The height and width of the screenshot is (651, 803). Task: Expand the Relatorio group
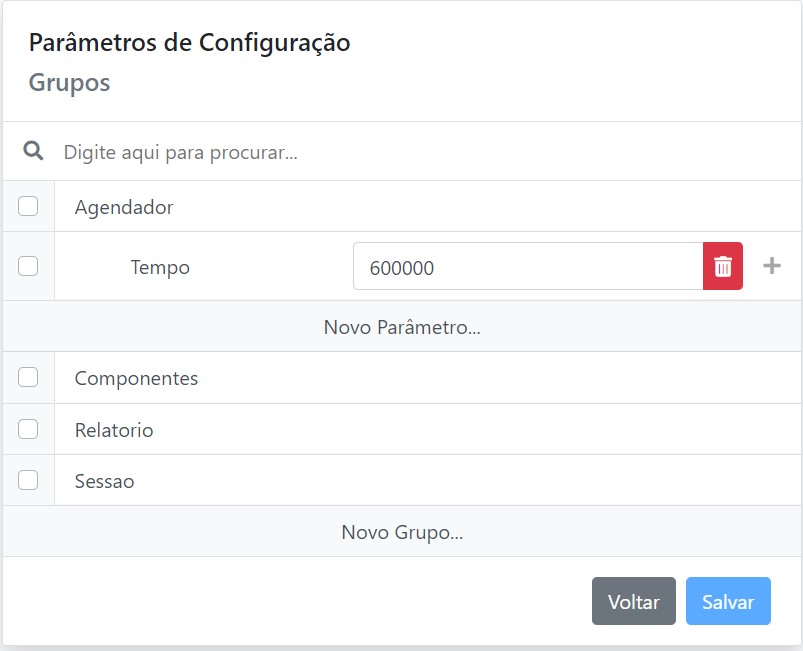[x=114, y=430]
